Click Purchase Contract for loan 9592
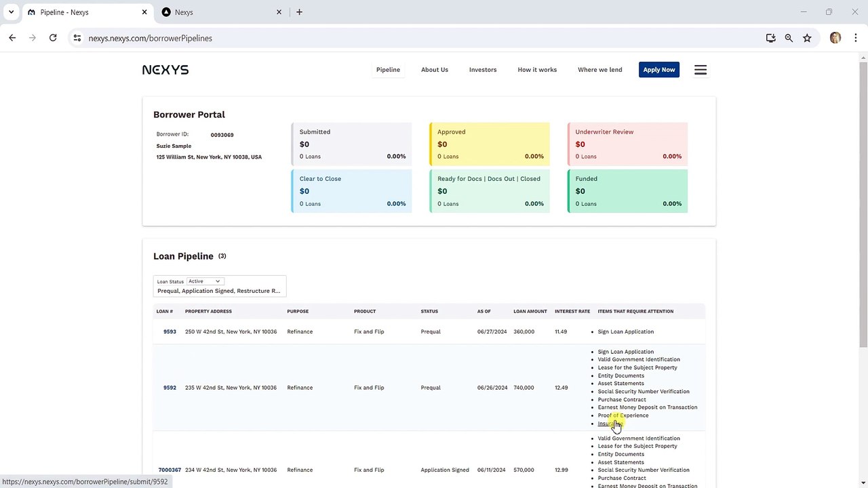 (622, 400)
